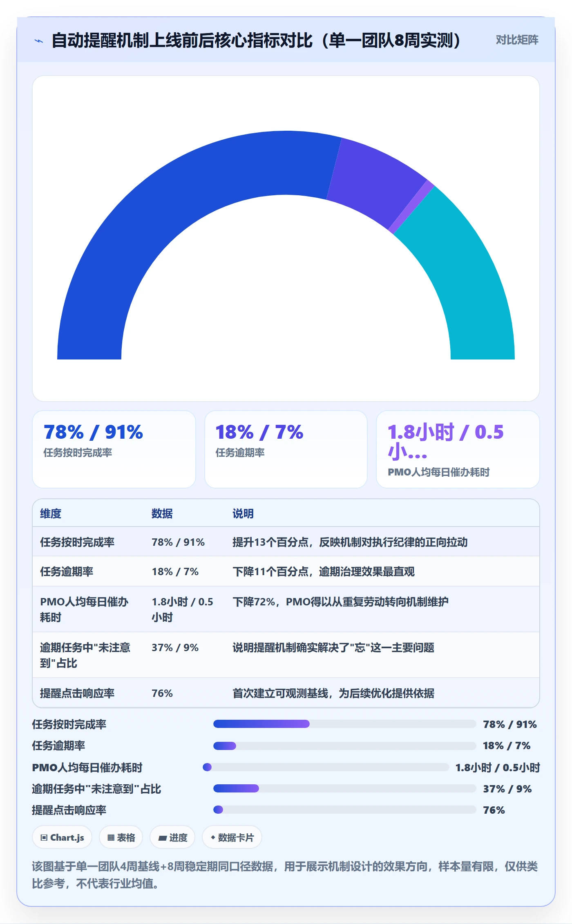Click the lightning icon beside the title
The height and width of the screenshot is (924, 572).
pos(39,41)
